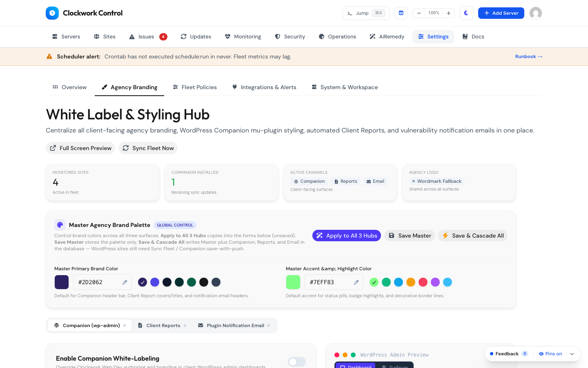
Task: Decrease zoom with the minus button
Action: click(419, 13)
